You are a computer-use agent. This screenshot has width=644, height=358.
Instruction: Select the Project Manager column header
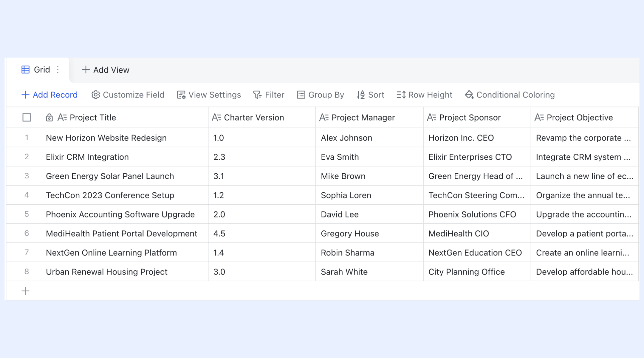coord(370,118)
